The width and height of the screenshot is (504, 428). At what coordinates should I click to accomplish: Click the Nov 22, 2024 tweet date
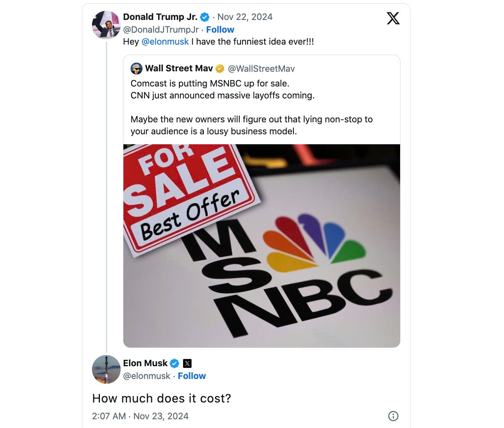pyautogui.click(x=245, y=17)
